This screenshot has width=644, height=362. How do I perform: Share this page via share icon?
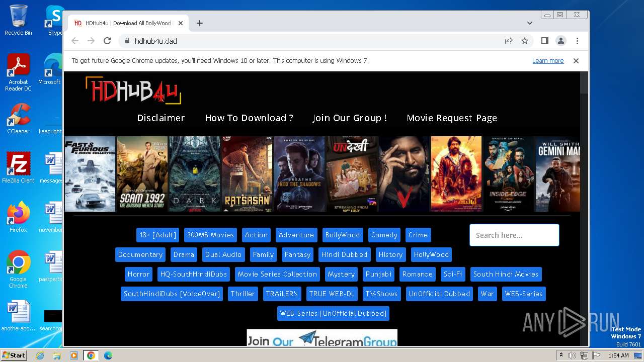(x=509, y=41)
